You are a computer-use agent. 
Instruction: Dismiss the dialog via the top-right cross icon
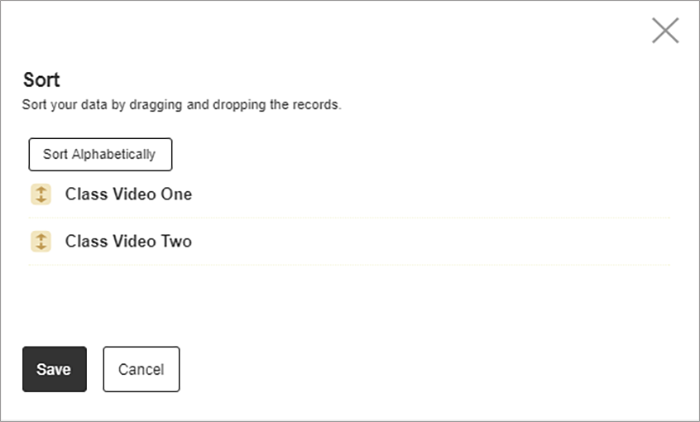[665, 30]
